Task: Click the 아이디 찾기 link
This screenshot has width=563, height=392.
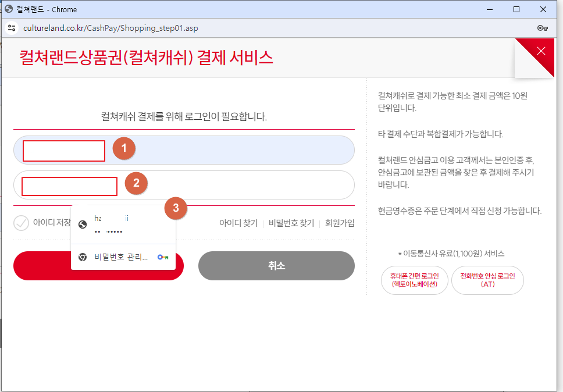Action: pyautogui.click(x=238, y=223)
